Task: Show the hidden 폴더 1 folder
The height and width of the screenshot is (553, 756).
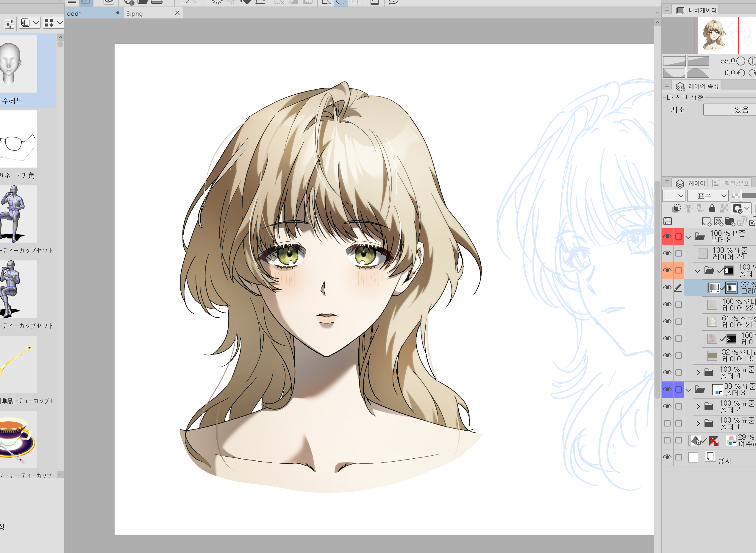Action: (667, 424)
